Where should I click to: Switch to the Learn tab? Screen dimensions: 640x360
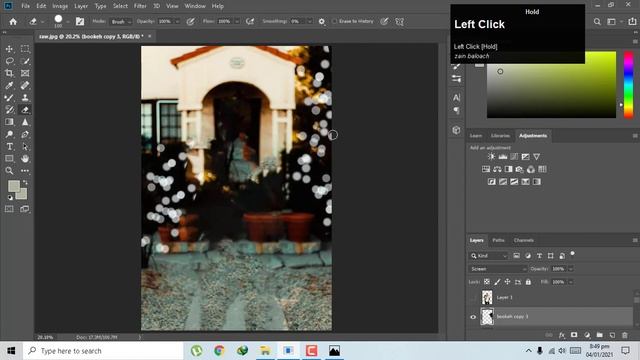tap(476, 136)
